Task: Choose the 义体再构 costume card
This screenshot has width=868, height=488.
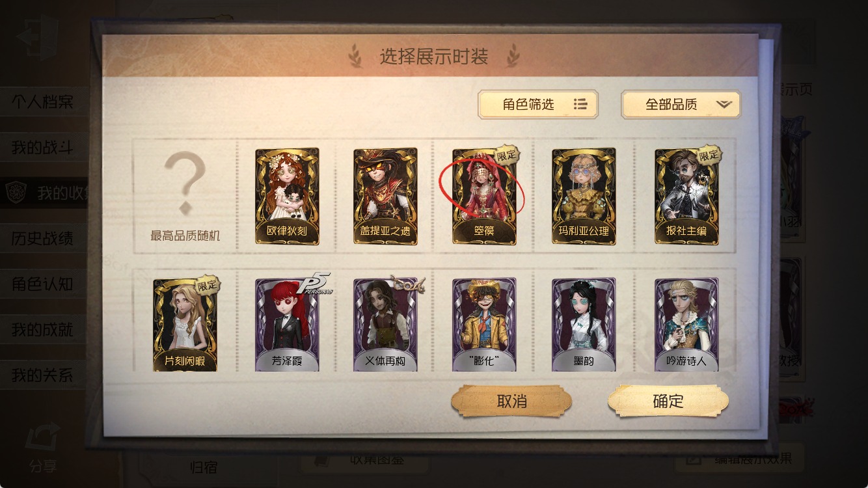Action: click(x=385, y=325)
